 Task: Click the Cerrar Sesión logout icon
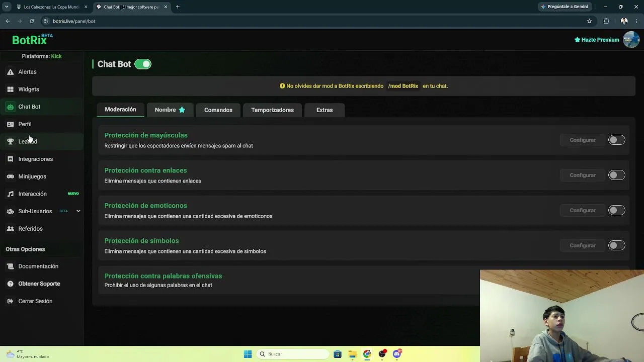(x=10, y=301)
